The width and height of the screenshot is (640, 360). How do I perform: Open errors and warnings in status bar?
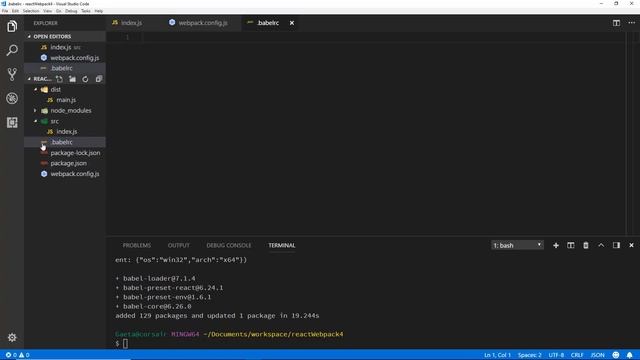[x=17, y=355]
